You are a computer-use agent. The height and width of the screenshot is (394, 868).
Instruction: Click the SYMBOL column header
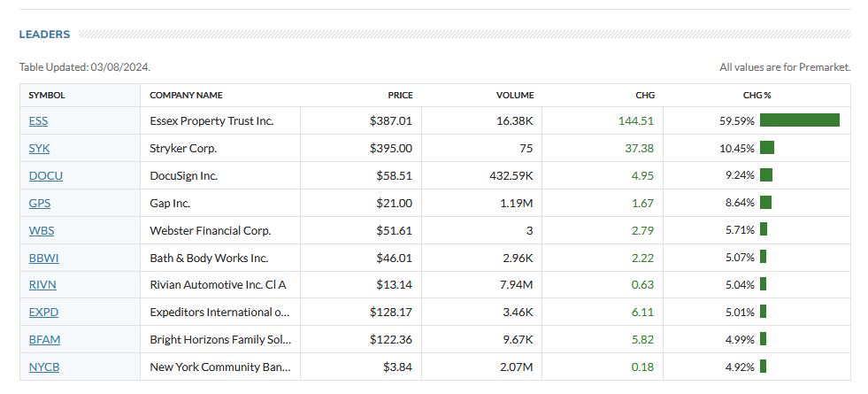click(47, 95)
